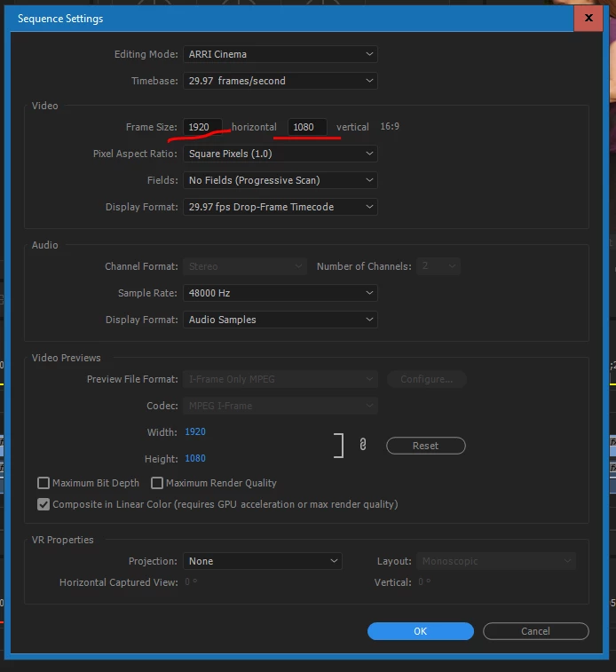Open the Sample Rate dropdown

click(x=280, y=293)
